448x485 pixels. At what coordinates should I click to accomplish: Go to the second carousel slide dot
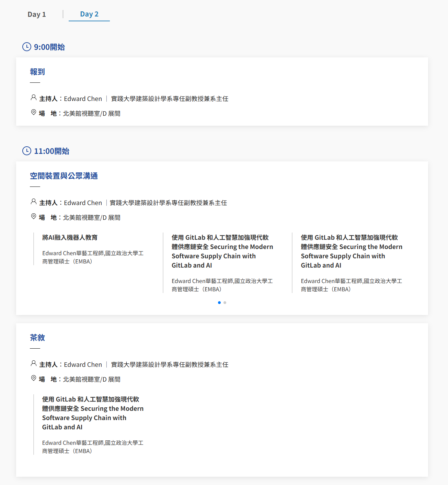point(225,303)
